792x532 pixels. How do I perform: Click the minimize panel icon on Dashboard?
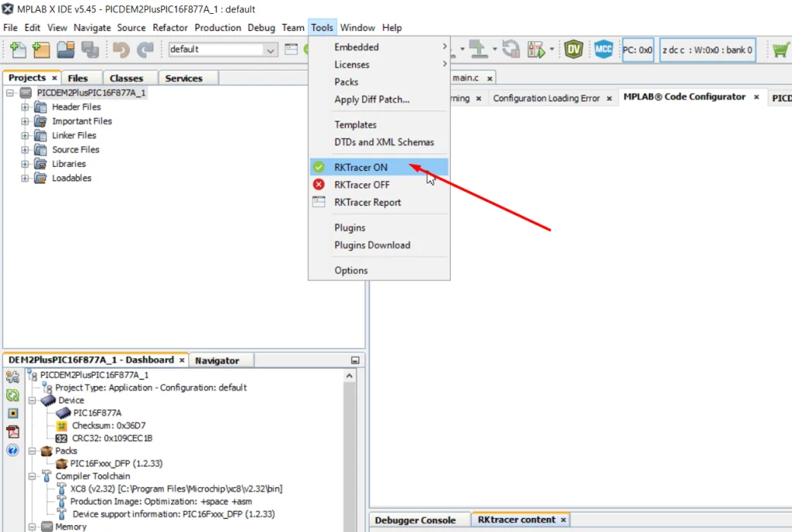[355, 360]
